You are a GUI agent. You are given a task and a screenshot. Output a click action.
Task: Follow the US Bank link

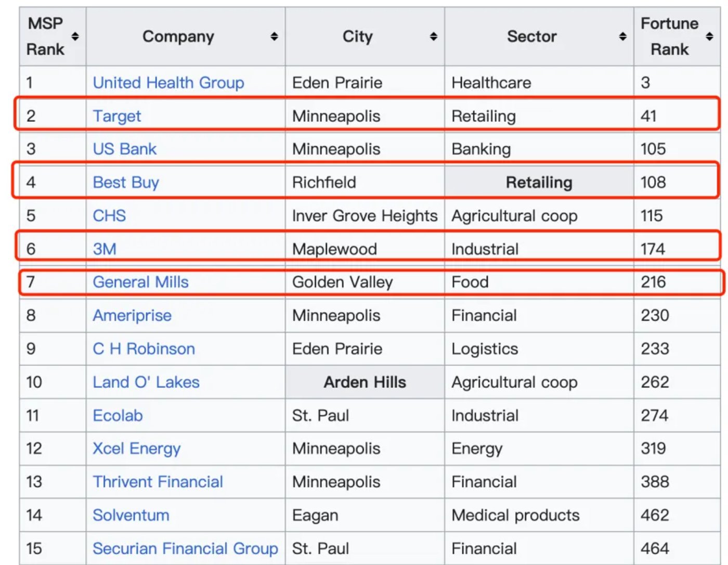click(x=124, y=149)
